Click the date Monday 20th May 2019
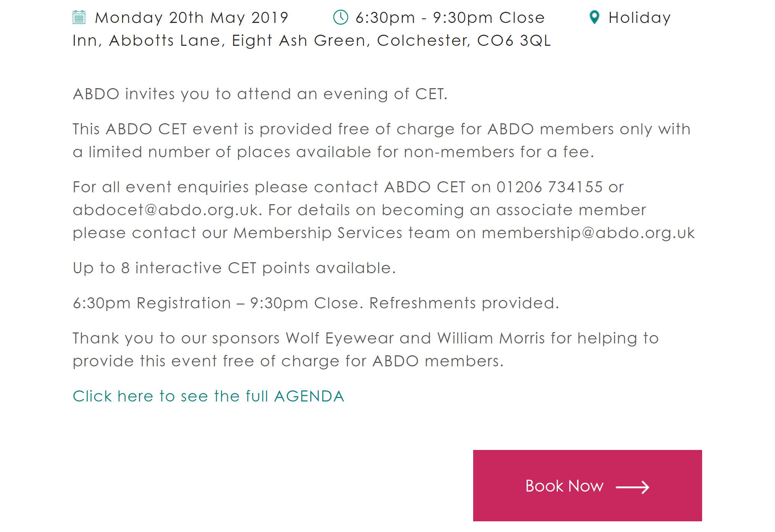The height and width of the screenshot is (532, 775). coord(191,18)
